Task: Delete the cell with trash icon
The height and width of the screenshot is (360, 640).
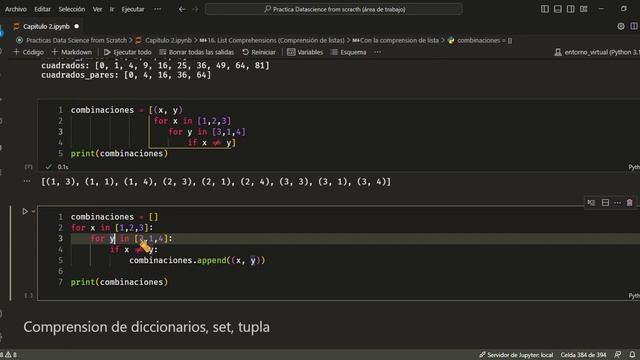Action: (x=629, y=202)
